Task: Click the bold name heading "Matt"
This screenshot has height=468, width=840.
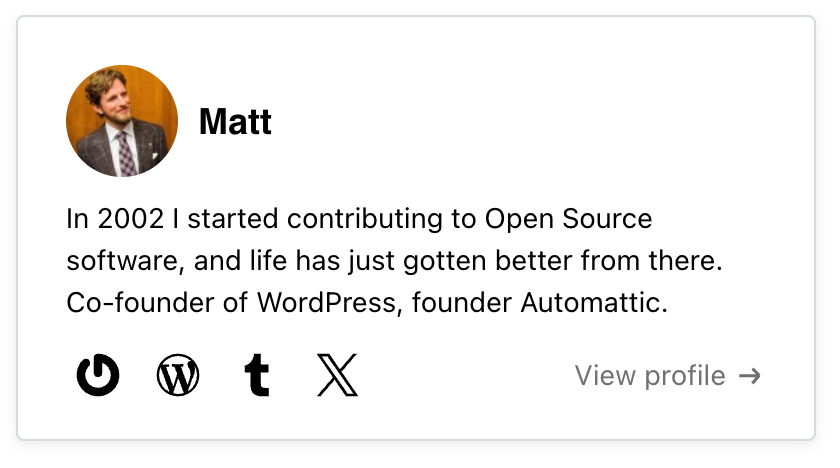Action: pyautogui.click(x=235, y=123)
